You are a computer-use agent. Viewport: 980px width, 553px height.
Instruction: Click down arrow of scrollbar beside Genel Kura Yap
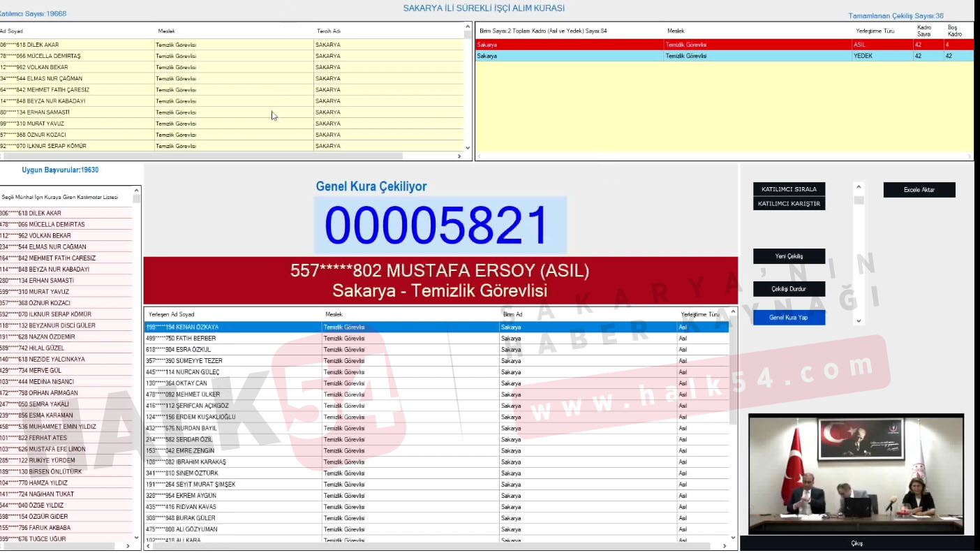859,321
